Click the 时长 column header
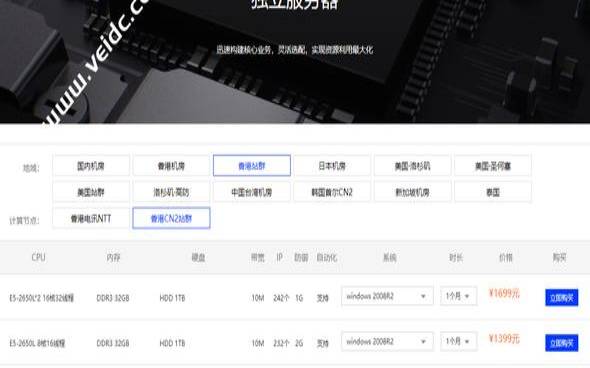The height and width of the screenshot is (368, 590). pyautogui.click(x=456, y=257)
